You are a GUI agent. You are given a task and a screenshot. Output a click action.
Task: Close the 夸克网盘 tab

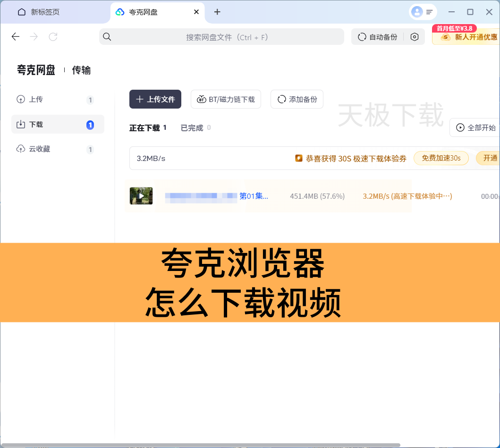tap(196, 12)
